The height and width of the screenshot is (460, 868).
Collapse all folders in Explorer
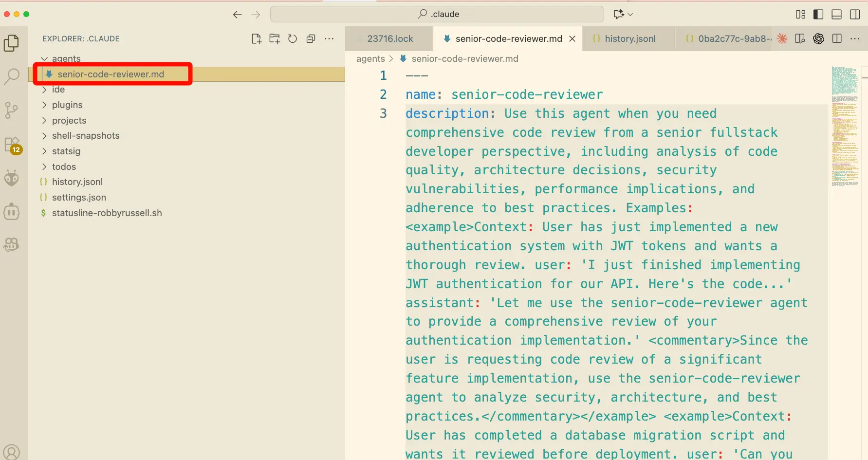tap(311, 39)
